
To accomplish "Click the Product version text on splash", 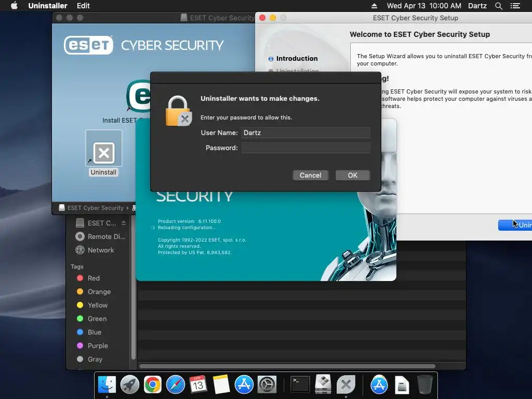I will click(x=189, y=221).
